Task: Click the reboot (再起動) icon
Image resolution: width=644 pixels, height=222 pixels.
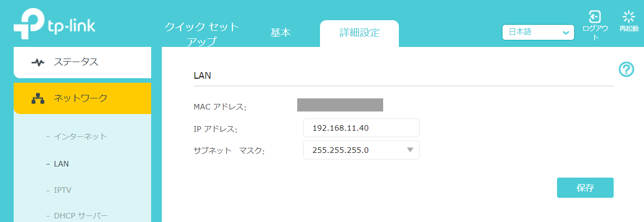Action: pyautogui.click(x=628, y=17)
